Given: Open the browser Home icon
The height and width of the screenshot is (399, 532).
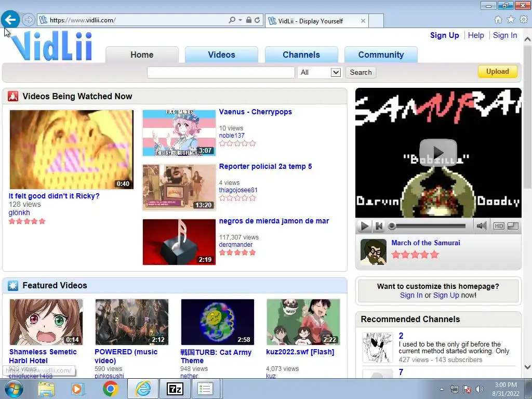Looking at the screenshot, I should point(498,20).
